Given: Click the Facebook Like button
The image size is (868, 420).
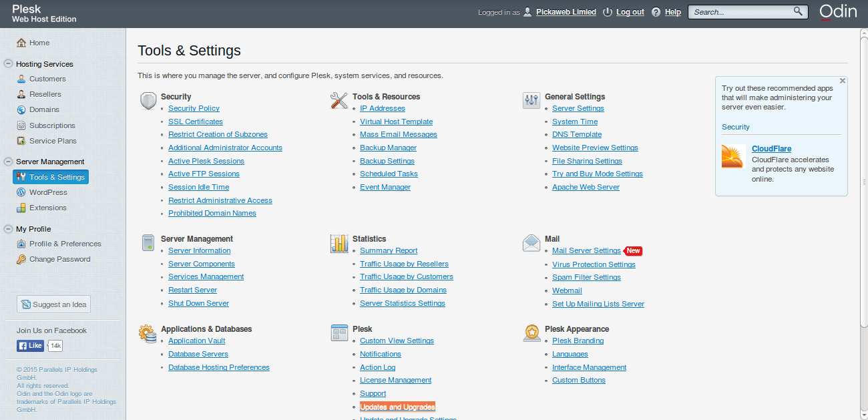Looking at the screenshot, I should click(30, 346).
